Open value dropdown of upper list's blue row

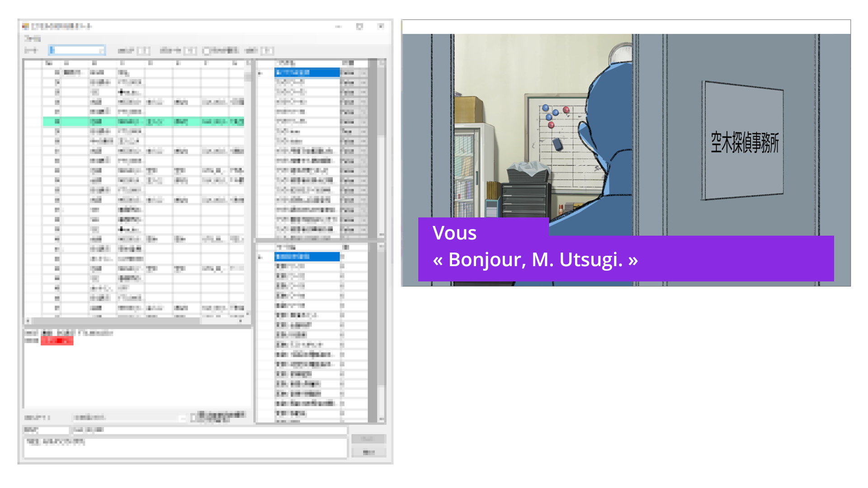click(x=363, y=72)
